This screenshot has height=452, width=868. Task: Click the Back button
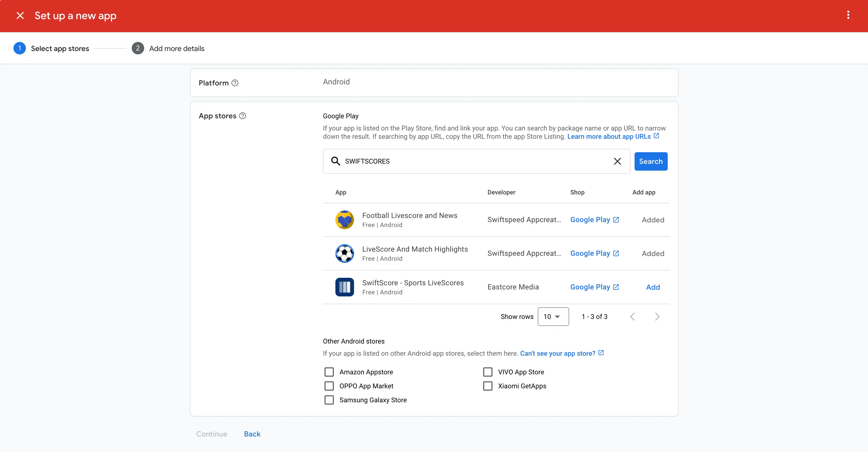coord(252,434)
